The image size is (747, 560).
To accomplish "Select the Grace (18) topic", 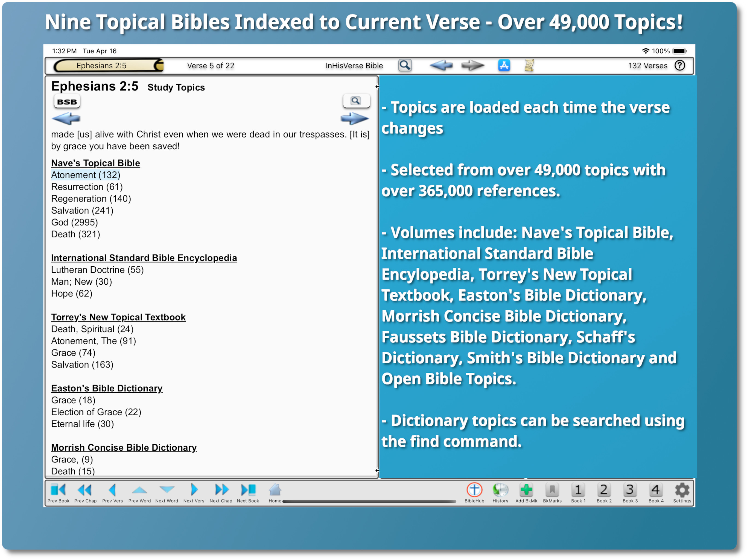I will (x=73, y=400).
